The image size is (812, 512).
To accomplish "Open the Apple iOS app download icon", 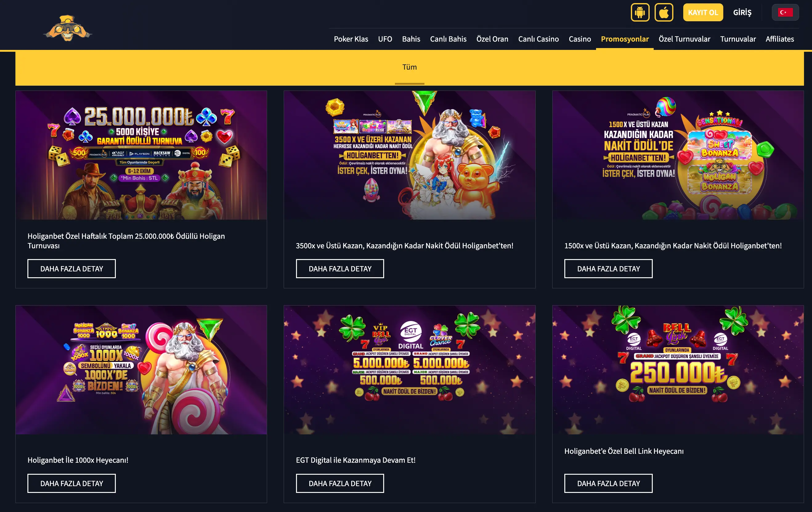I will pos(664,13).
